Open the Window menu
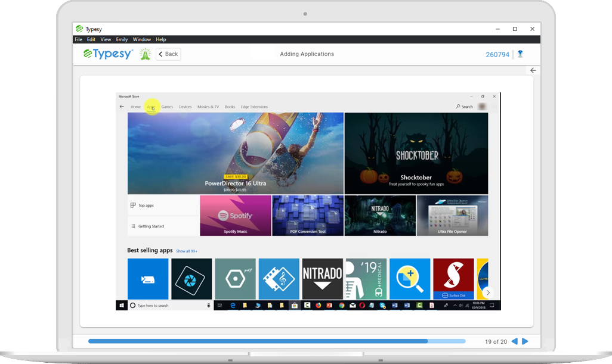Viewport: 612px width, 364px height. [142, 39]
